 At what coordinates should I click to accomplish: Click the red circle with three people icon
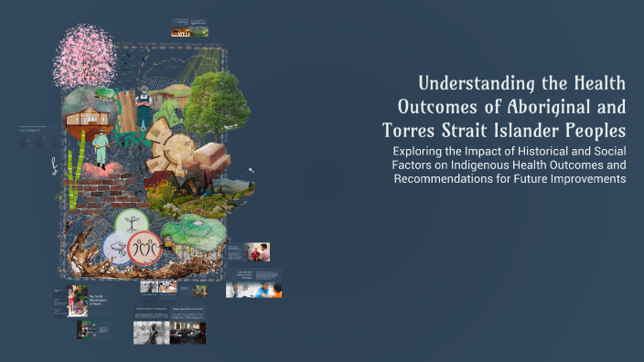[x=145, y=248]
